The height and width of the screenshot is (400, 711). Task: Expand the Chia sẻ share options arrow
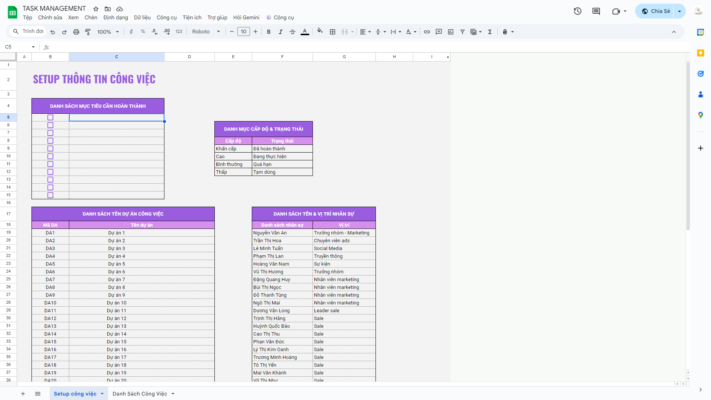pyautogui.click(x=679, y=11)
